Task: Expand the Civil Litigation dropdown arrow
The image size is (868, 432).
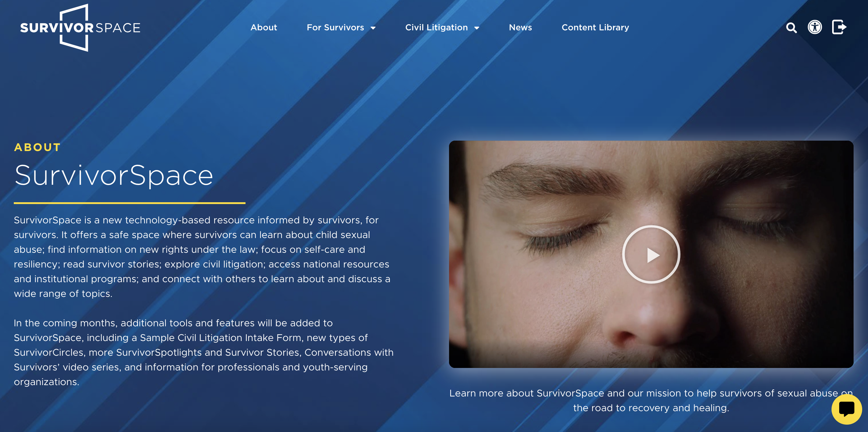Action: pos(477,28)
